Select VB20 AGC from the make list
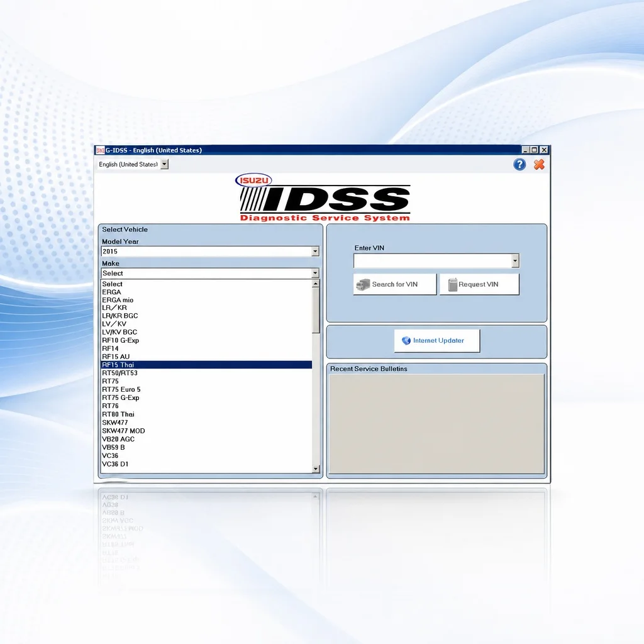 206,439
